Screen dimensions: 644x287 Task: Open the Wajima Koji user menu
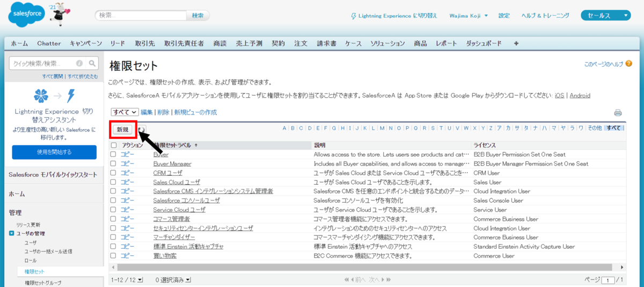[x=469, y=16]
